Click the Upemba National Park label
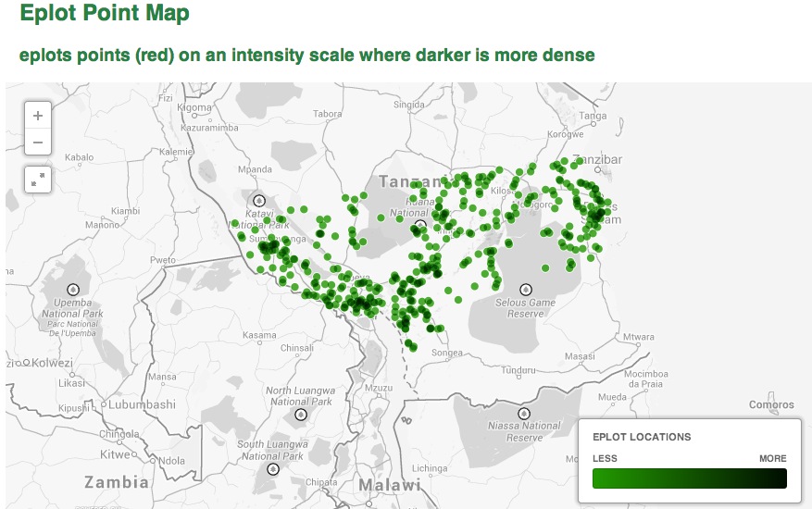 coord(72,307)
